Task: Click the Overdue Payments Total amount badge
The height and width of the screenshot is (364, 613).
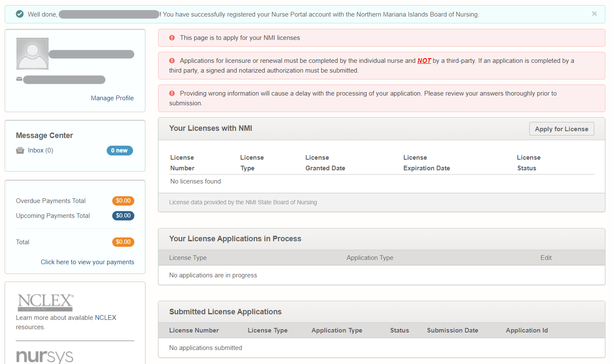Action: (x=123, y=200)
